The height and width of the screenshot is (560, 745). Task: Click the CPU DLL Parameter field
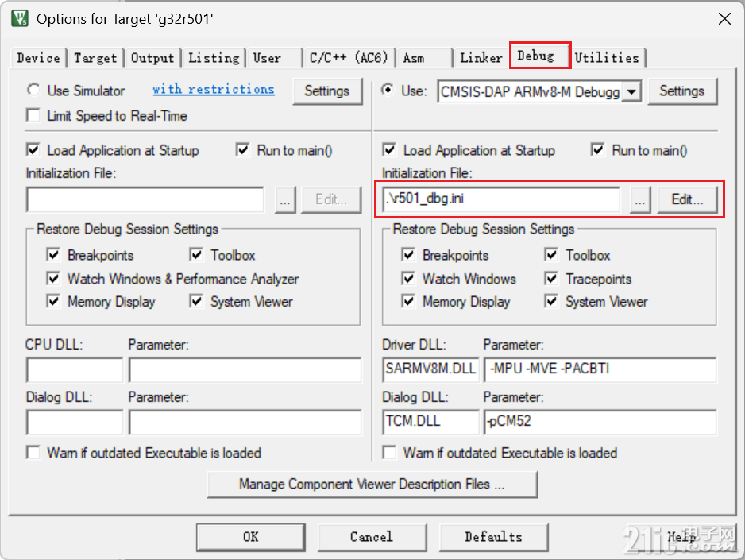pos(245,369)
